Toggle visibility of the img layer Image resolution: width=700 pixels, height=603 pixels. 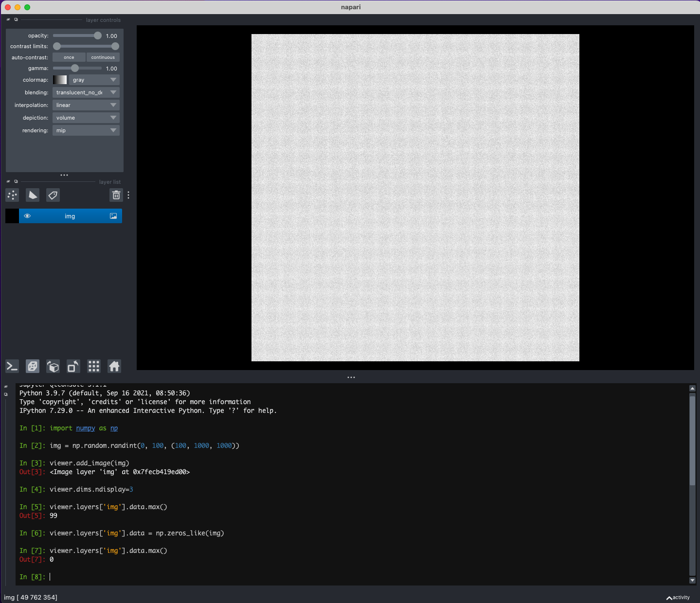[x=27, y=216]
